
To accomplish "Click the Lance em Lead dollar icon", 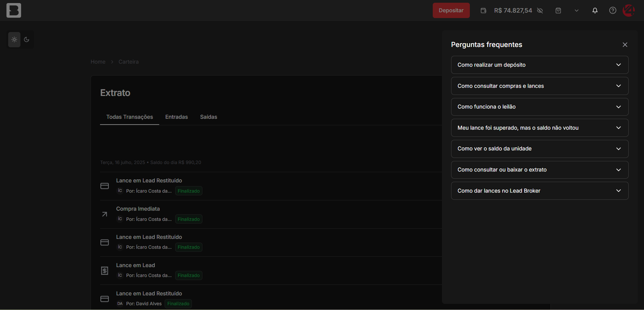I will (x=104, y=271).
